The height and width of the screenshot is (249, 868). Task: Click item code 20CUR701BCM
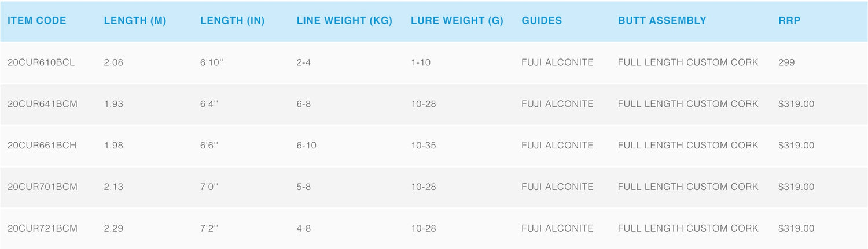click(x=42, y=187)
